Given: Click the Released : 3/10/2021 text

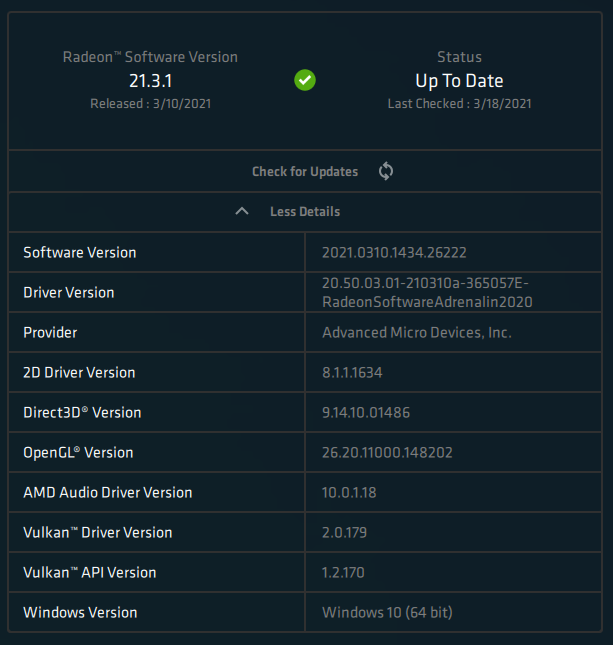Looking at the screenshot, I should click(x=151, y=104).
